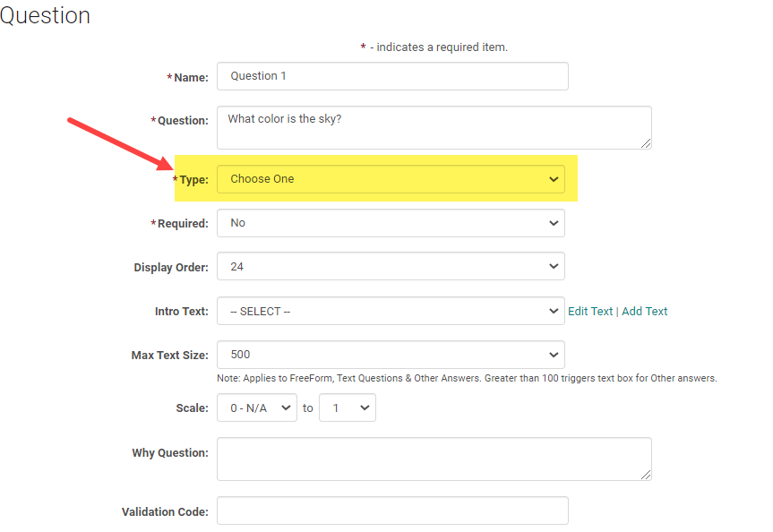Focus the Question text area about the sky
Image resolution: width=773 pixels, height=532 pixels.
point(434,127)
